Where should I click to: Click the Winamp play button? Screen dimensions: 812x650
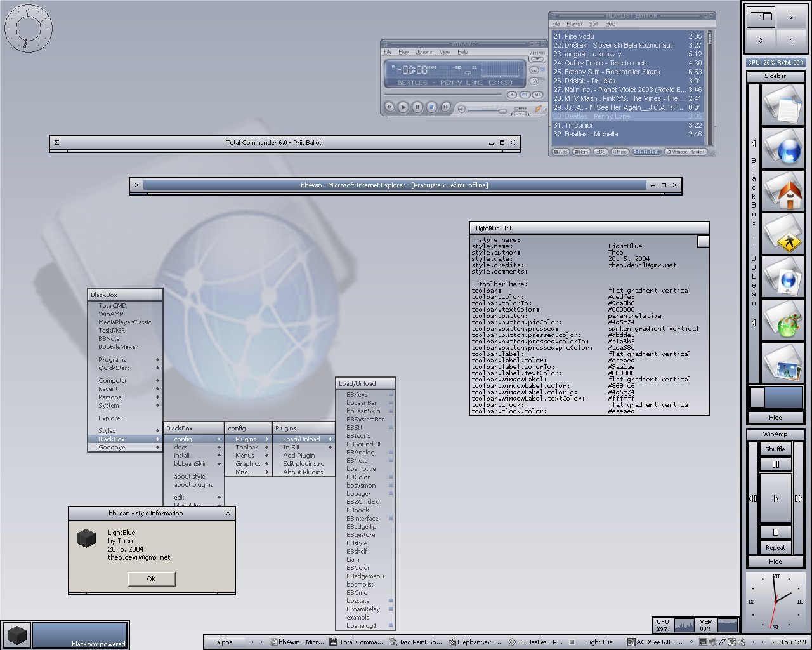coord(403,108)
